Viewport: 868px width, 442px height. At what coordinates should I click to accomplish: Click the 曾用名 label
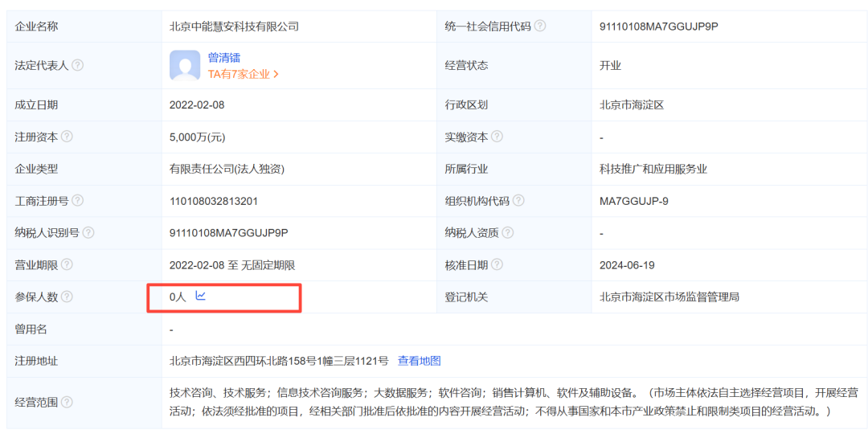pos(31,329)
